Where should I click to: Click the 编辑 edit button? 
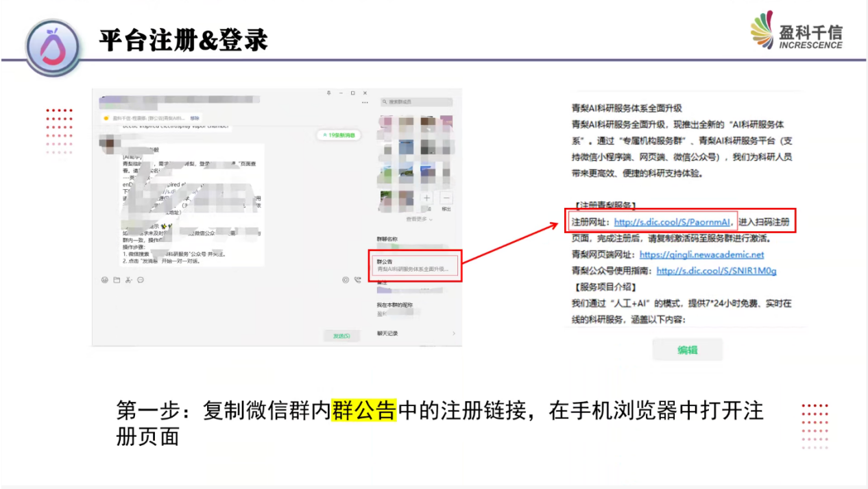click(x=687, y=350)
